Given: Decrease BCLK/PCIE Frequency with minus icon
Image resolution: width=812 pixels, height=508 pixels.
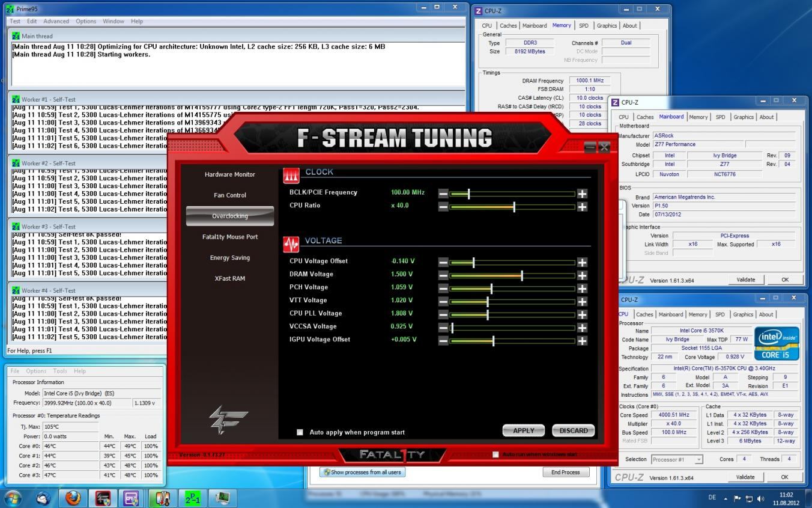Looking at the screenshot, I should coord(443,194).
